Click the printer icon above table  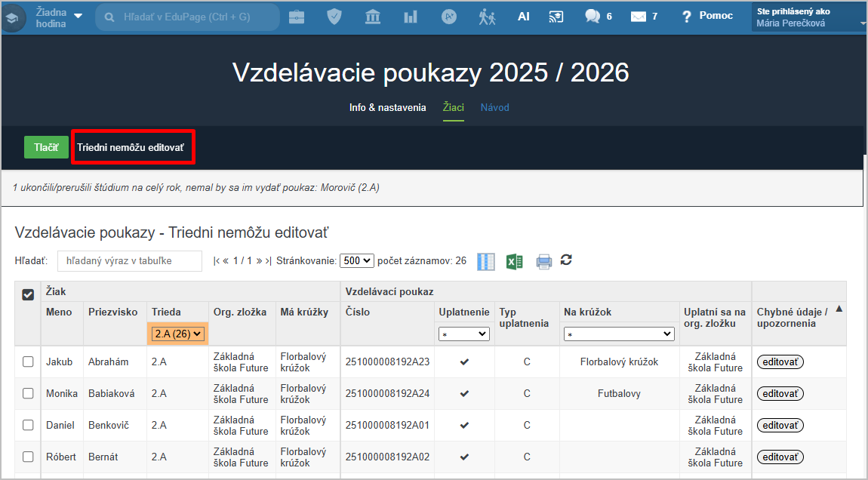click(x=543, y=261)
